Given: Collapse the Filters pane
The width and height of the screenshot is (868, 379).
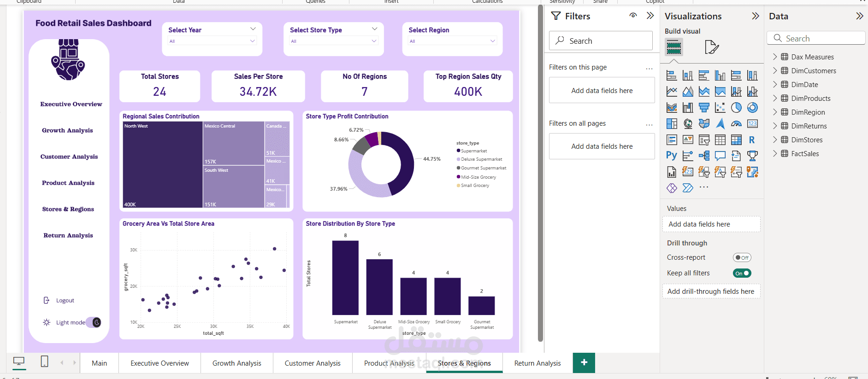Looking at the screenshot, I should point(650,16).
